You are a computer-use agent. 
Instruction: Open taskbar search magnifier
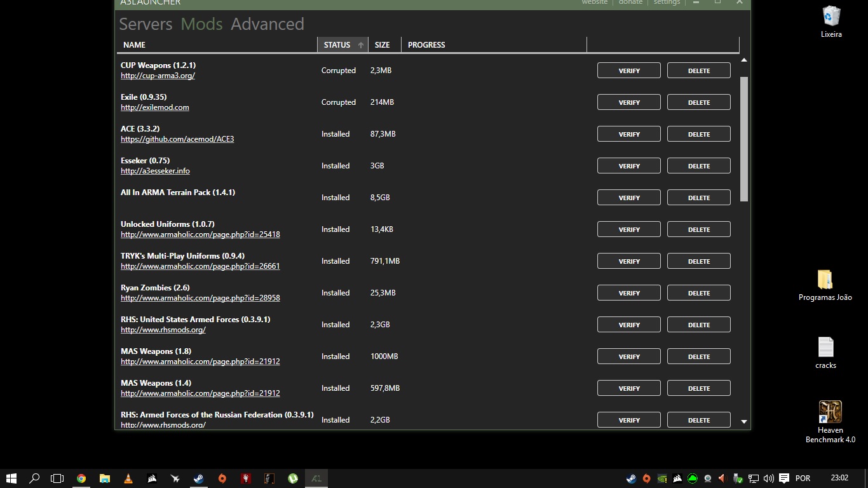coord(35,478)
